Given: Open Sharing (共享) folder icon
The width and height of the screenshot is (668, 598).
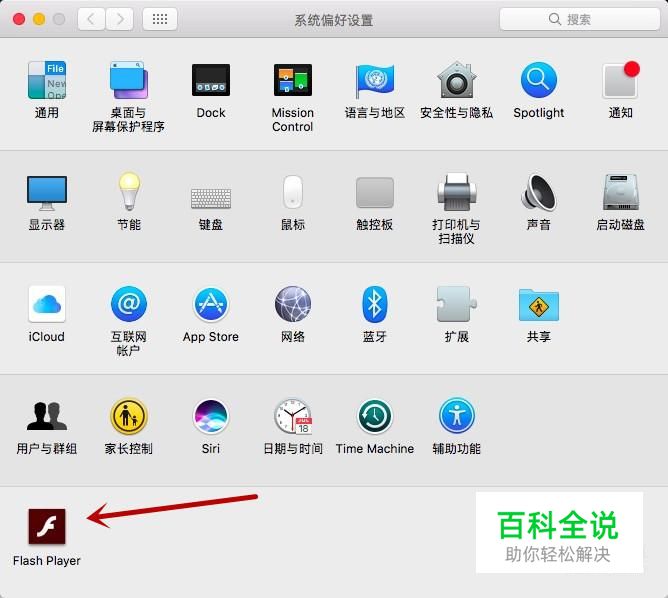Looking at the screenshot, I should tap(539, 305).
